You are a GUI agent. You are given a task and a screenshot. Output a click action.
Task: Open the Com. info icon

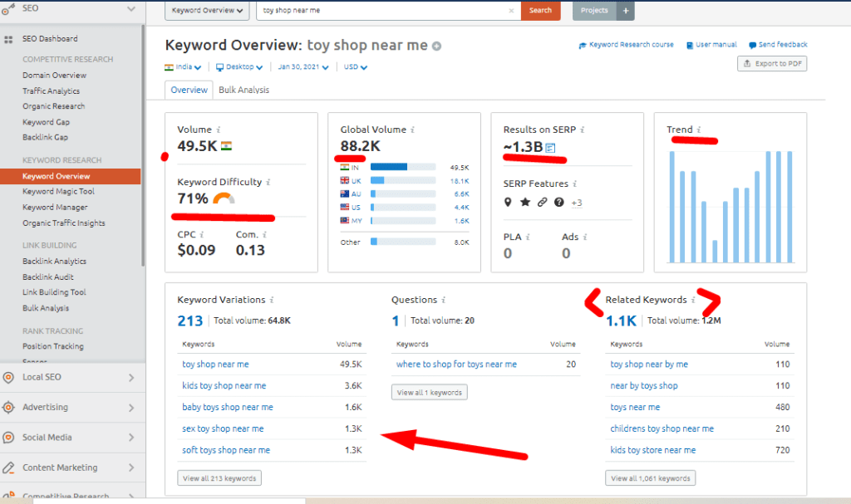point(264,235)
